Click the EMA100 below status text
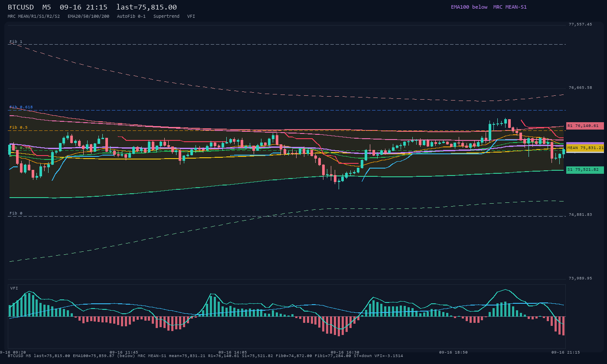 point(469,7)
